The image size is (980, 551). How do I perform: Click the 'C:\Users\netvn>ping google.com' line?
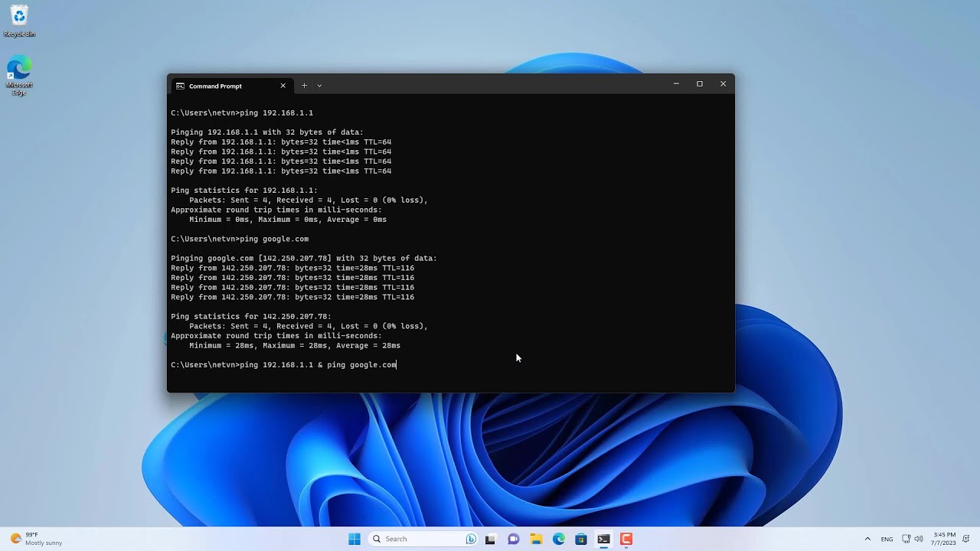point(240,240)
